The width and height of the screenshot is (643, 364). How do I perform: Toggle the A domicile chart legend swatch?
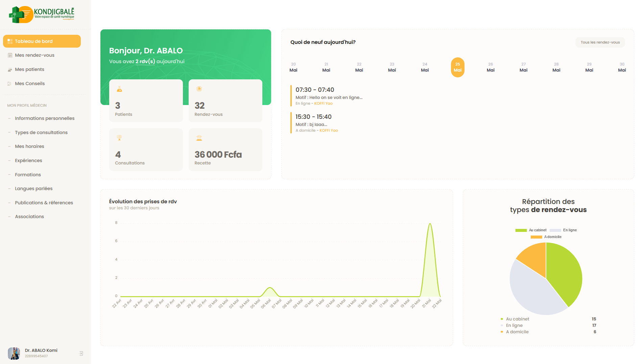[536, 237]
